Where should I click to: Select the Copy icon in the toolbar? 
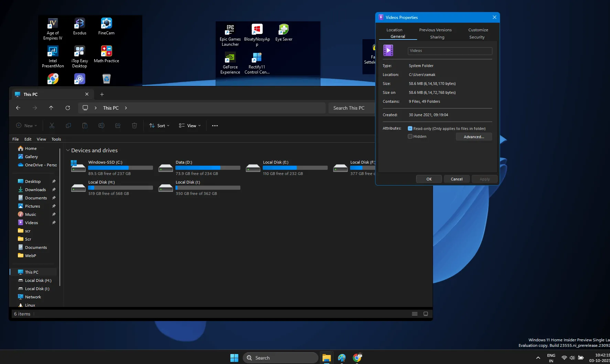pos(68,125)
